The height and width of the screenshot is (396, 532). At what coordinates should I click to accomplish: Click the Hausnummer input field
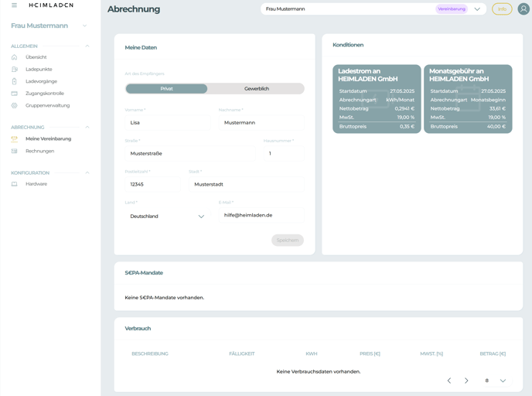click(284, 153)
